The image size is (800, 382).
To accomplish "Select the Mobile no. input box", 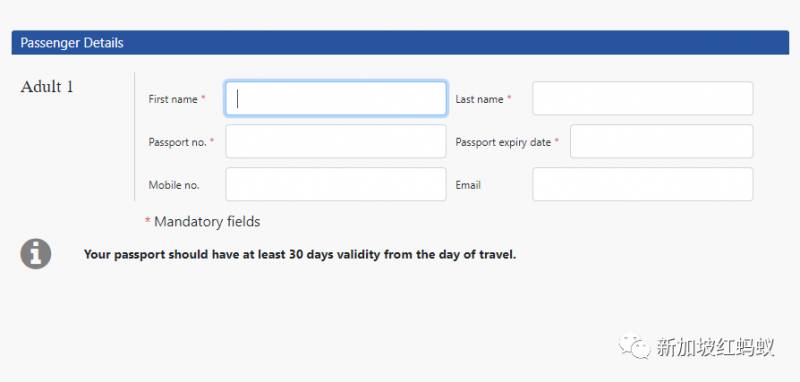I will 336,184.
